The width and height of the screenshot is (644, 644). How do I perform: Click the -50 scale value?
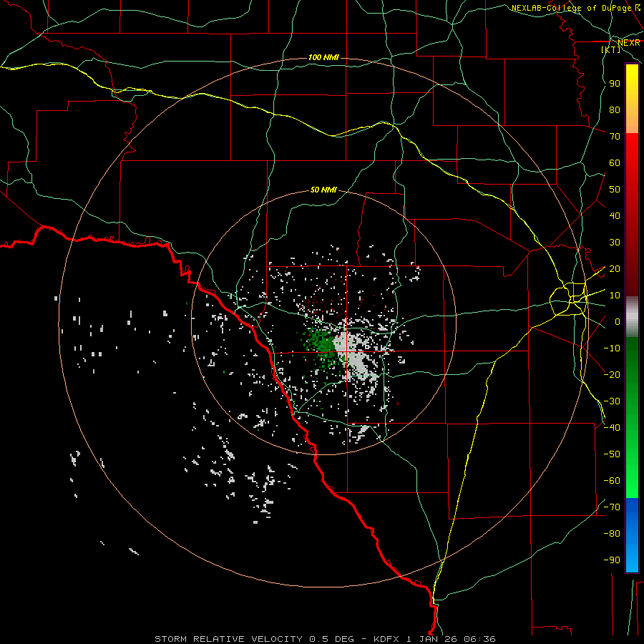click(612, 454)
